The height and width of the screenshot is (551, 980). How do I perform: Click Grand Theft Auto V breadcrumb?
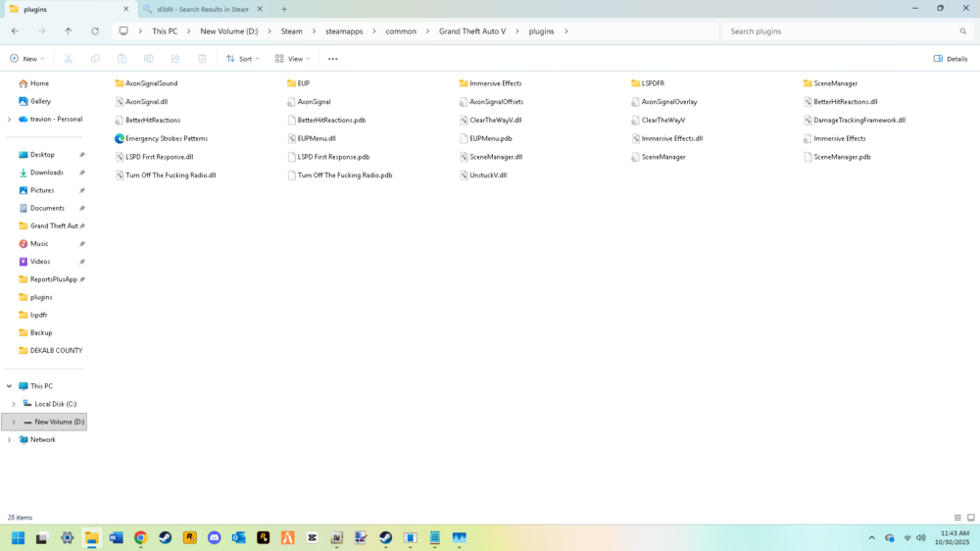tap(472, 31)
